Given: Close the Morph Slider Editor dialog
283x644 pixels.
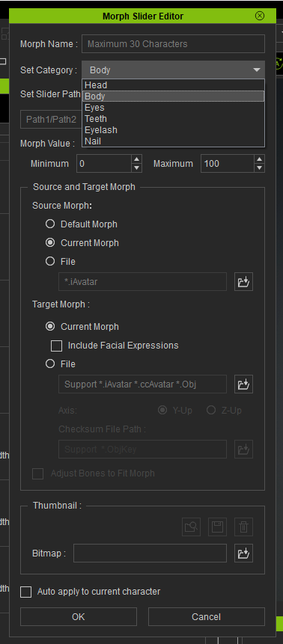Looking at the screenshot, I should (x=260, y=16).
